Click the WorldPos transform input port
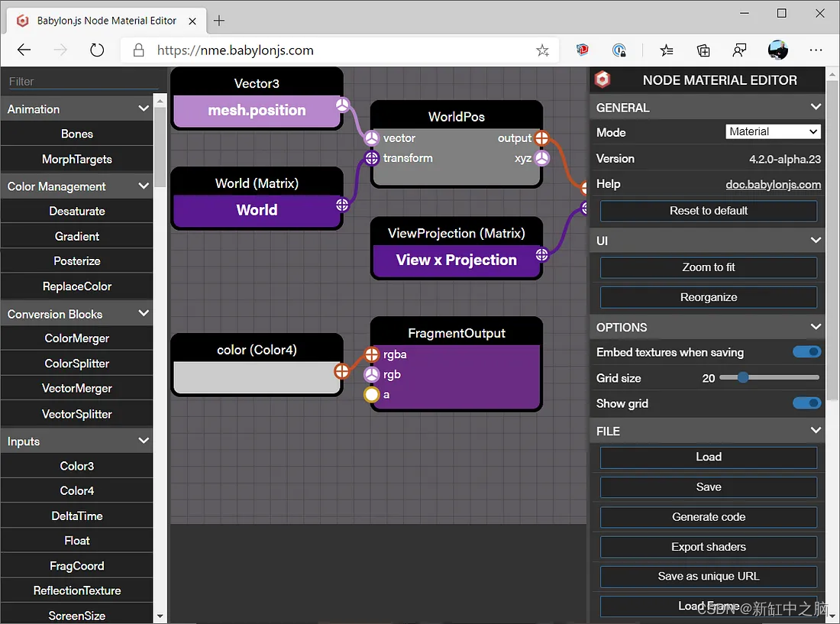Image resolution: width=840 pixels, height=624 pixels. point(372,158)
